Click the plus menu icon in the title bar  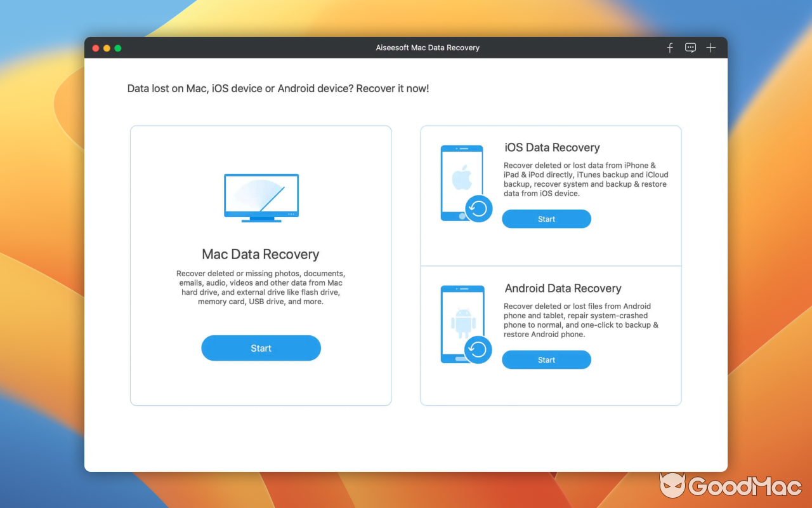[710, 48]
